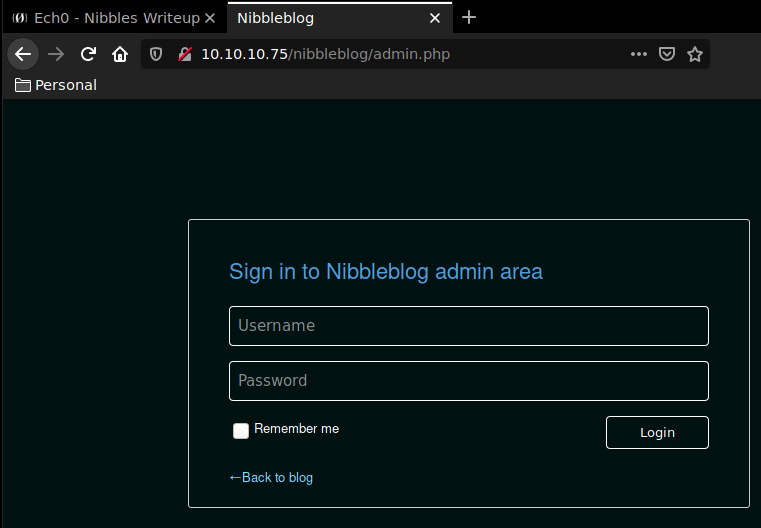The image size is (761, 528).
Task: Select the Nibbleblog tab
Action: (x=320, y=18)
